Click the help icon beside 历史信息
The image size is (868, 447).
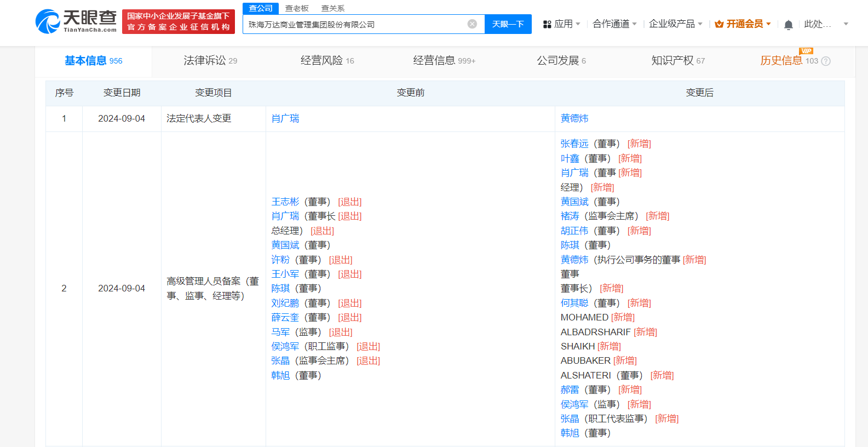pos(826,61)
